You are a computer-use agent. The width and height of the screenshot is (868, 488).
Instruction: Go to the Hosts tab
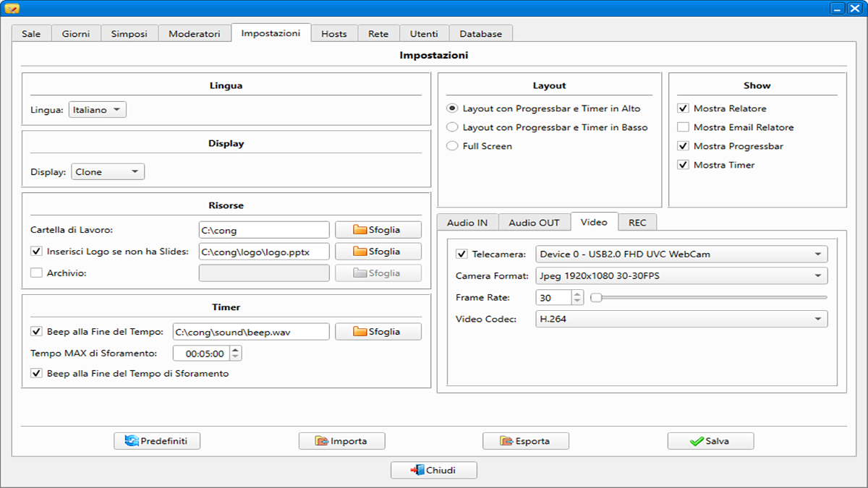pos(334,34)
